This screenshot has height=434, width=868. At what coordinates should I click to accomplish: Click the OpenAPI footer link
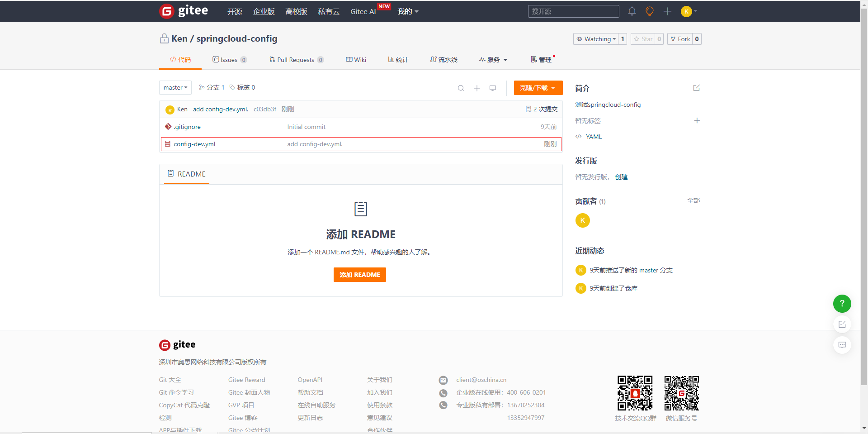[310, 380]
